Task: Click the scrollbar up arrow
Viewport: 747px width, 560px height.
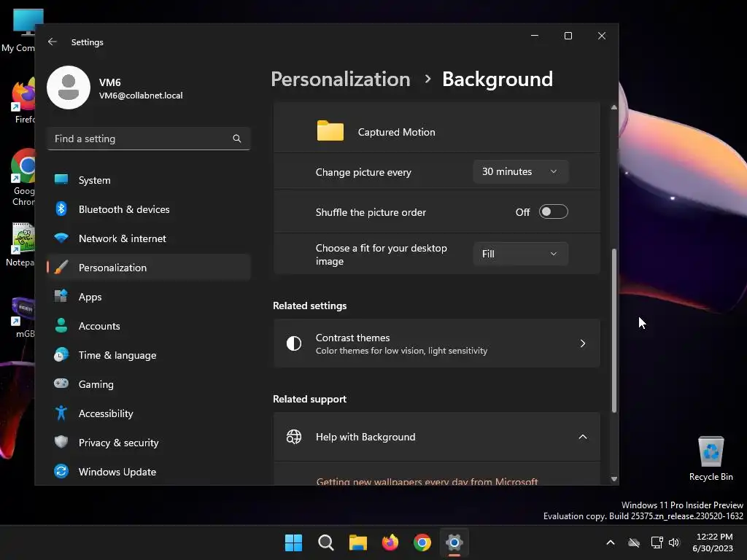Action: [x=614, y=107]
